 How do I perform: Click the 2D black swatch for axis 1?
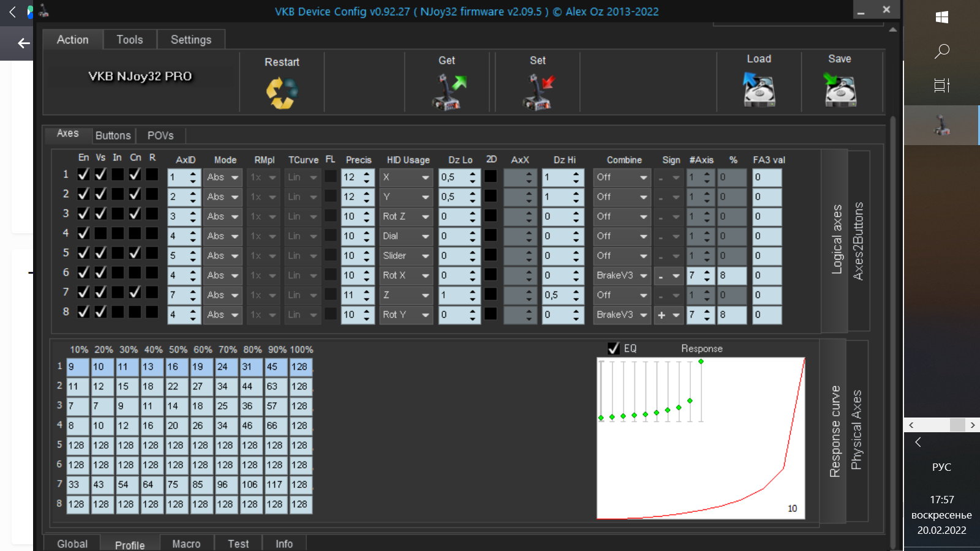(x=491, y=177)
